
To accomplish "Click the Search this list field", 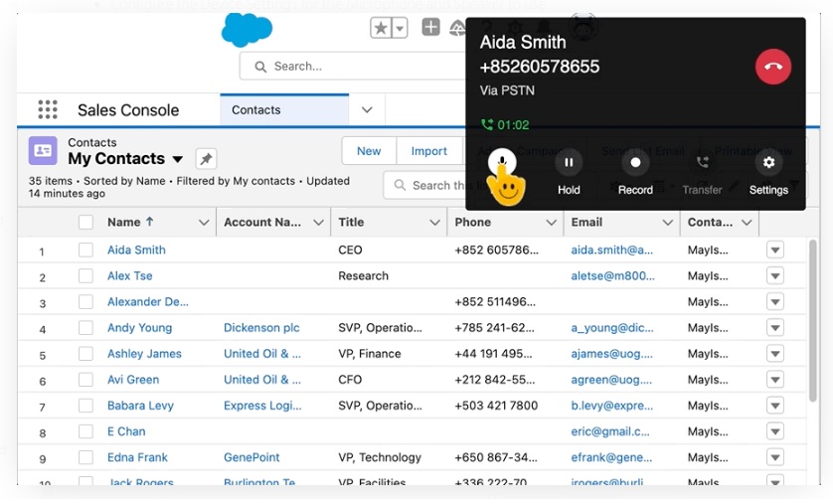I will (425, 185).
